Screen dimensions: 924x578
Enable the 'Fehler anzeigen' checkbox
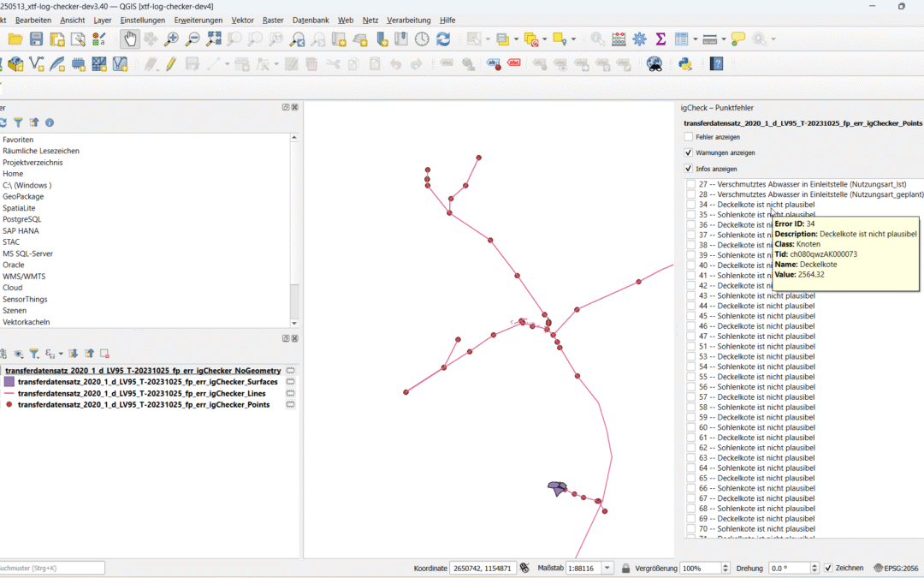pos(689,137)
